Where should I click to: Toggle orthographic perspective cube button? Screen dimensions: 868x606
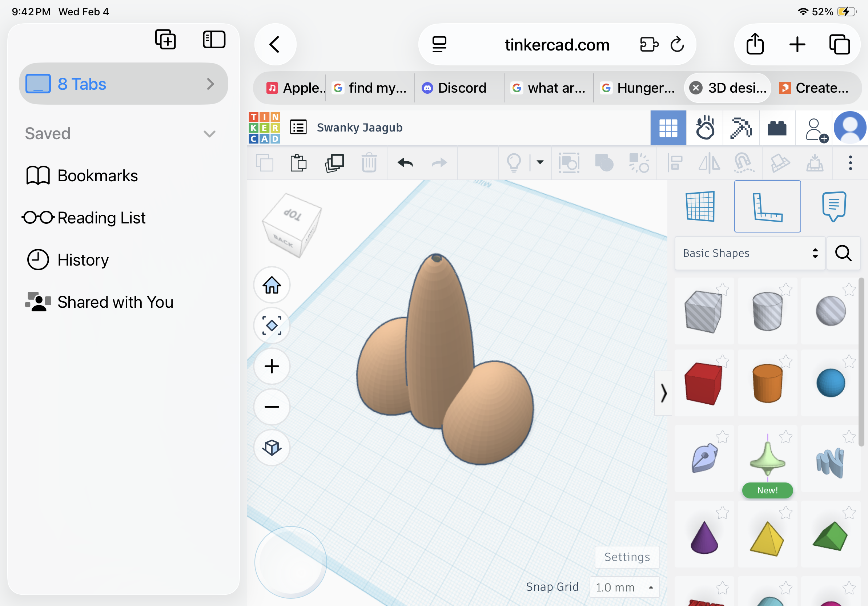272,448
